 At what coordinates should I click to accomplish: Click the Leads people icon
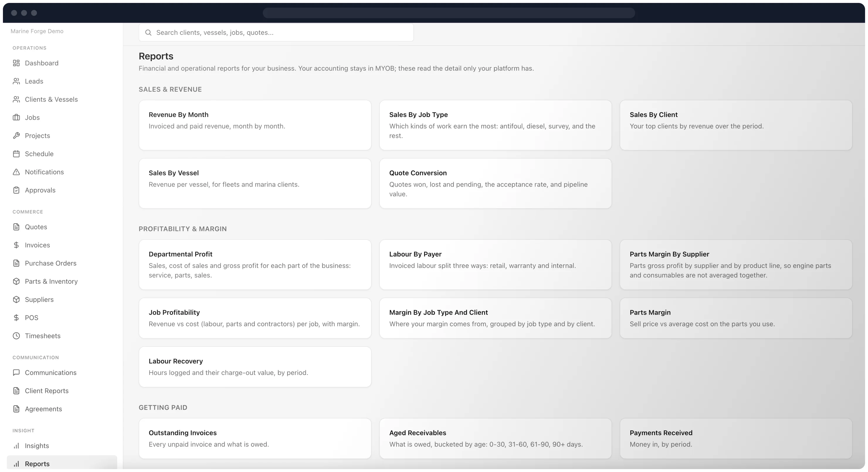tap(16, 81)
